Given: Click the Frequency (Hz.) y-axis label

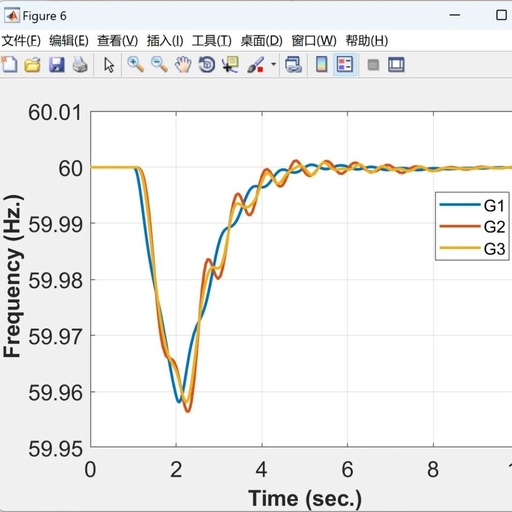Looking at the screenshot, I should 13,276.
